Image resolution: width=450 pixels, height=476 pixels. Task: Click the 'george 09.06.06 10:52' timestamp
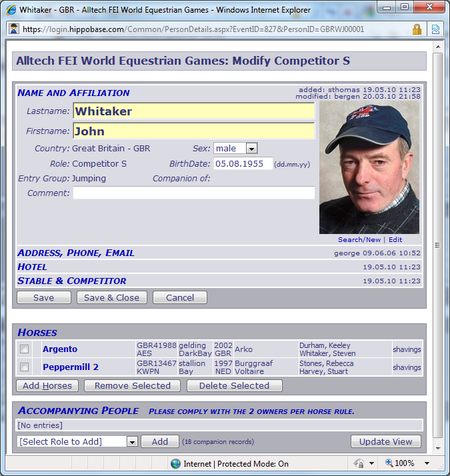click(377, 253)
